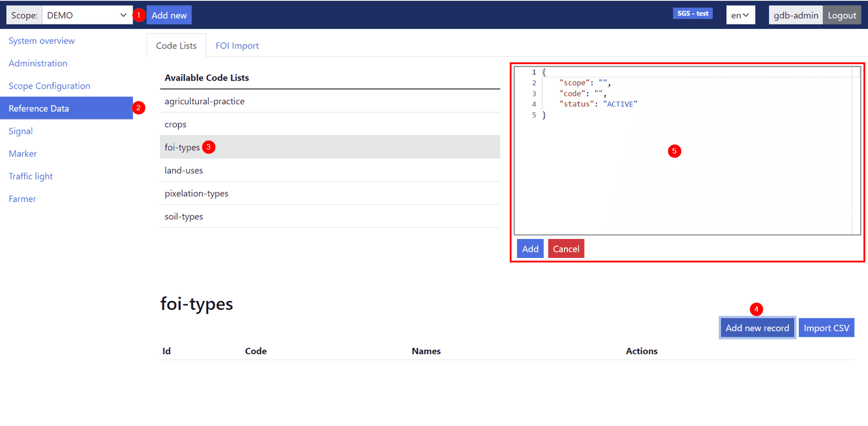This screenshot has width=868, height=426.
Task: Open the Administration section
Action: click(x=37, y=63)
